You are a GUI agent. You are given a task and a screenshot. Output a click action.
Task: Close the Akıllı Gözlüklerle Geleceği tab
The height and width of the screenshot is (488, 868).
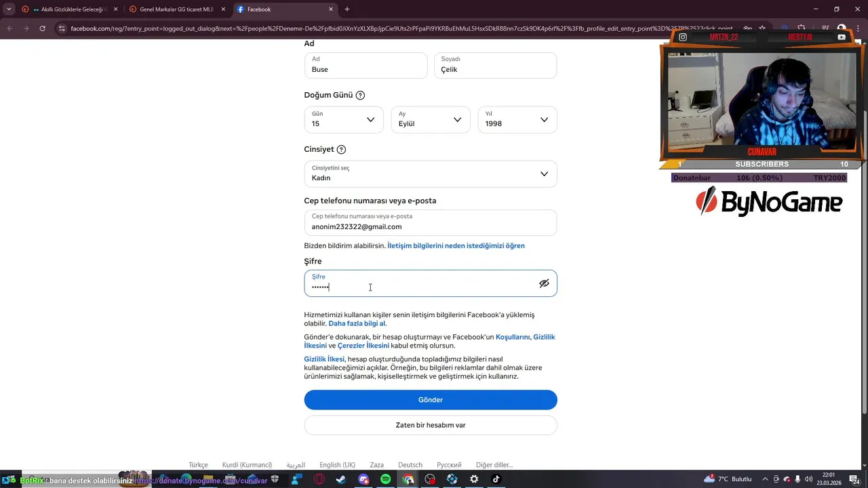click(115, 9)
